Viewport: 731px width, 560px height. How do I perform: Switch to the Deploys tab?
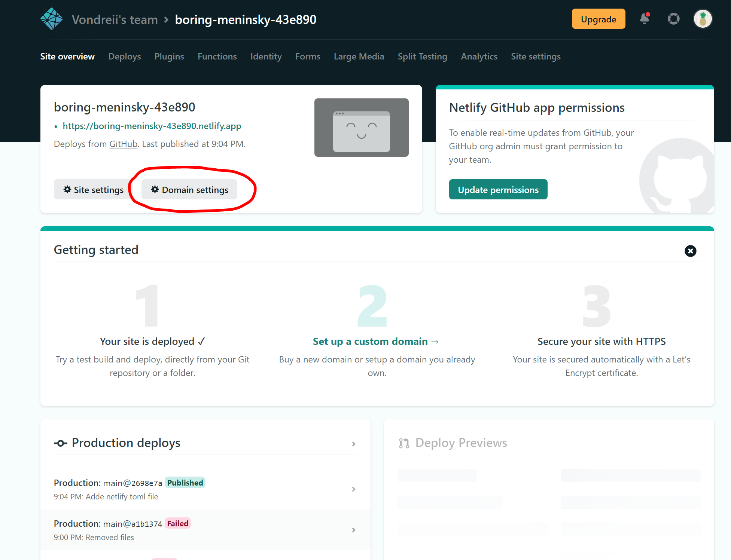tap(124, 56)
